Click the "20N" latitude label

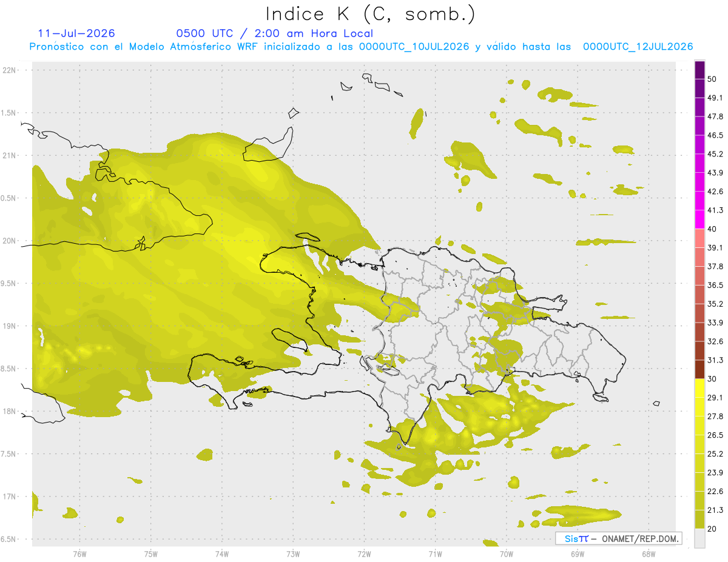(x=10, y=241)
